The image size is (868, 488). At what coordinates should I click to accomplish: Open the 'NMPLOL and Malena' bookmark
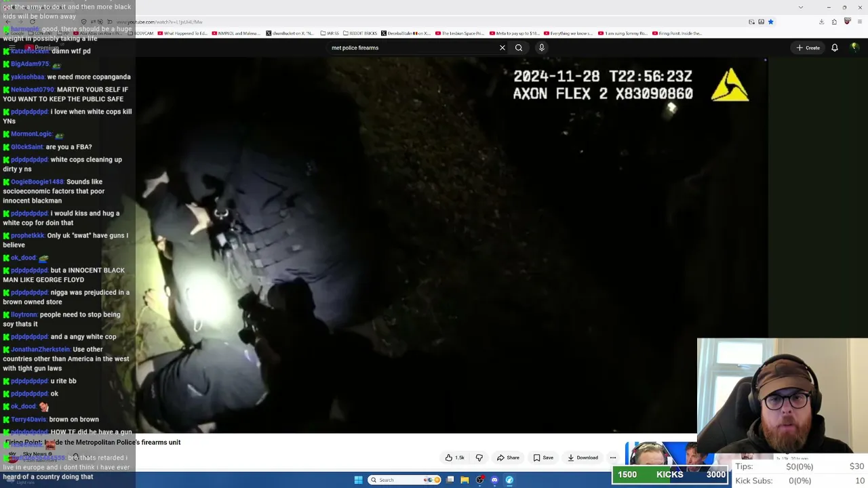point(235,33)
